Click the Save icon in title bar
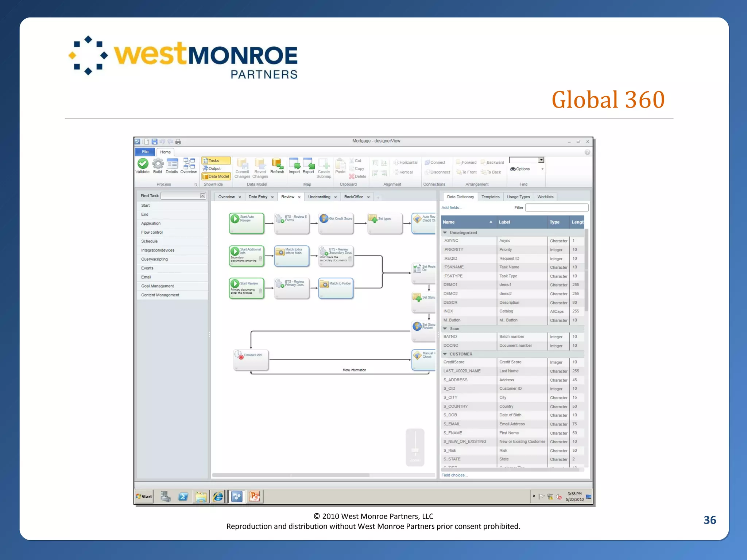Image resolution: width=747 pixels, height=560 pixels. tap(154, 141)
